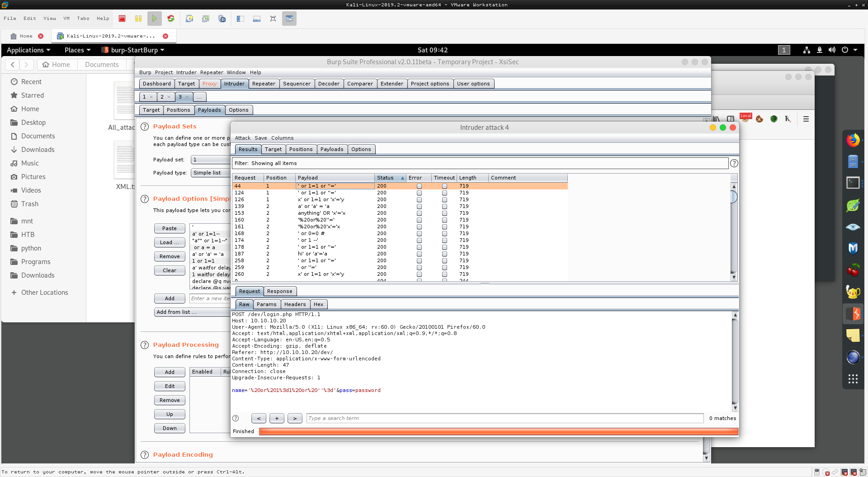The height and width of the screenshot is (477, 868).
Task: Toggle the VMware library sidebar icon
Action: 241,19
